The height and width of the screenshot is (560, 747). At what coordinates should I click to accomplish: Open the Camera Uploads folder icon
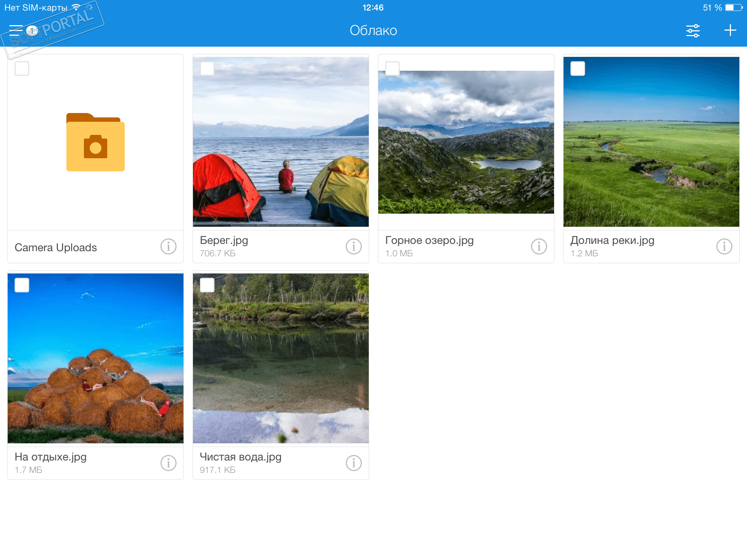coord(96,143)
